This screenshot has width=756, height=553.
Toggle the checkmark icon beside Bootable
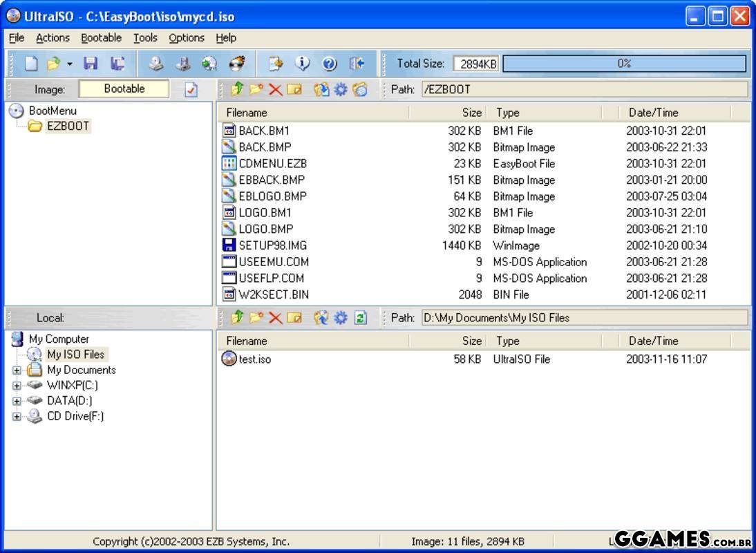pos(191,89)
